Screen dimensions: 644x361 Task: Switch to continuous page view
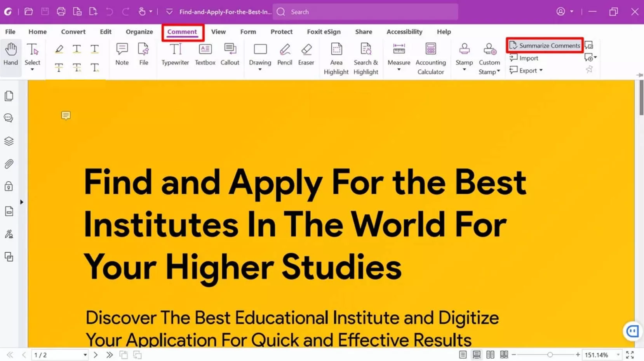[x=477, y=355]
